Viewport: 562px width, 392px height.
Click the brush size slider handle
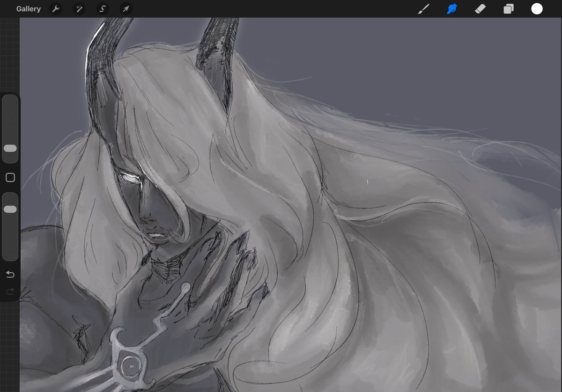coord(10,148)
